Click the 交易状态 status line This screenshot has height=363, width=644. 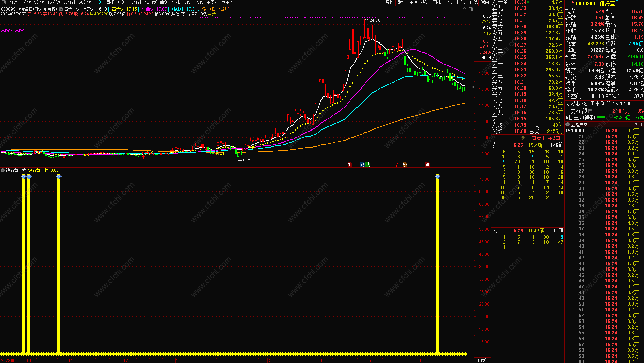pyautogui.click(x=599, y=104)
